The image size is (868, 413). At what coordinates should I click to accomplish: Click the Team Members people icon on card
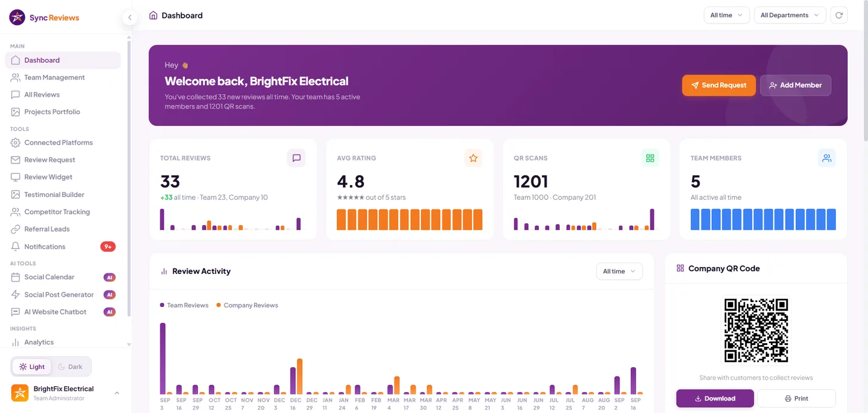(827, 158)
